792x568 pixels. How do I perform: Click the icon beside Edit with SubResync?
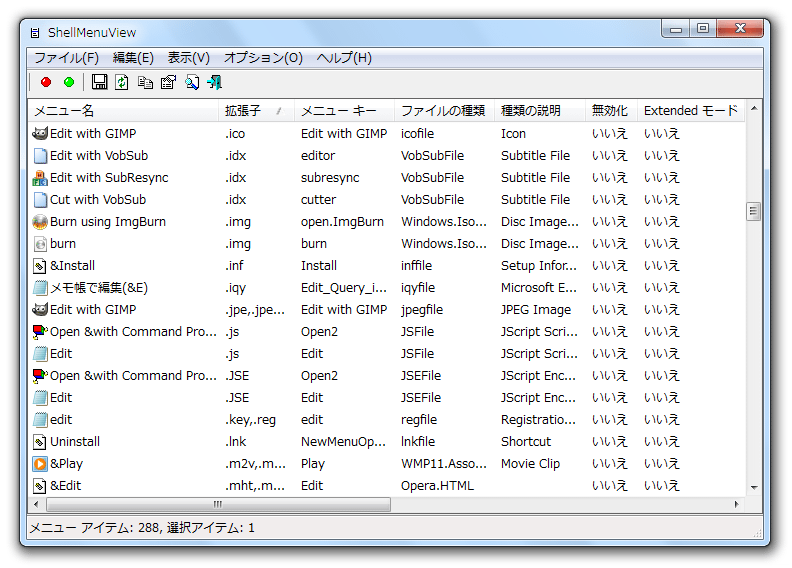pos(40,178)
